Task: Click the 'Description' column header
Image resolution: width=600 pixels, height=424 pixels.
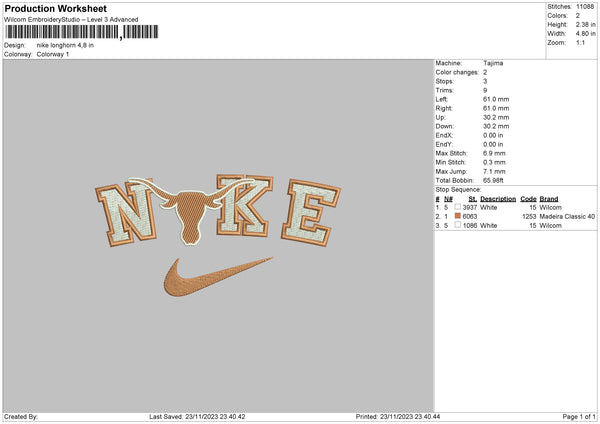Action: tap(498, 199)
